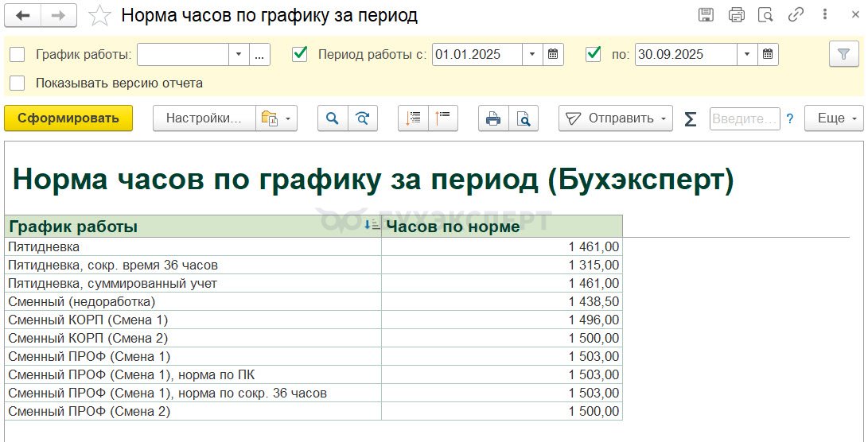Screen dimensions: 868x442
Task: Expand the period end date dropdown arrow
Action: [747, 54]
